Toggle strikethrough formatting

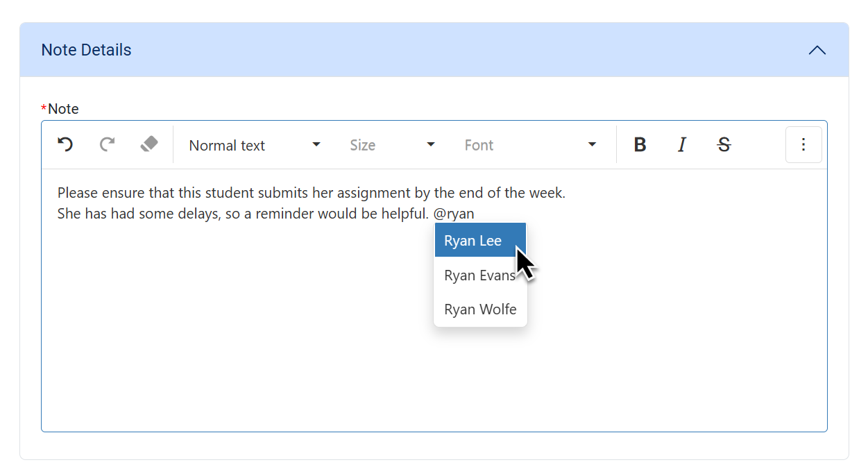[x=724, y=144]
